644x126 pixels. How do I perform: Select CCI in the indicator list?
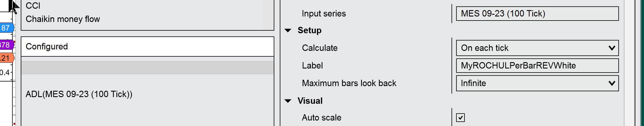click(33, 6)
